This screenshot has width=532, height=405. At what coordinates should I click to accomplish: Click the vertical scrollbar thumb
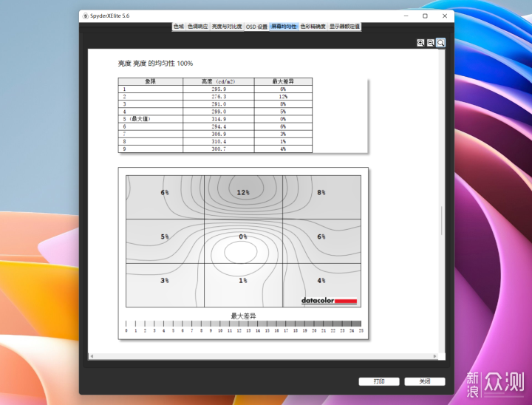click(441, 221)
